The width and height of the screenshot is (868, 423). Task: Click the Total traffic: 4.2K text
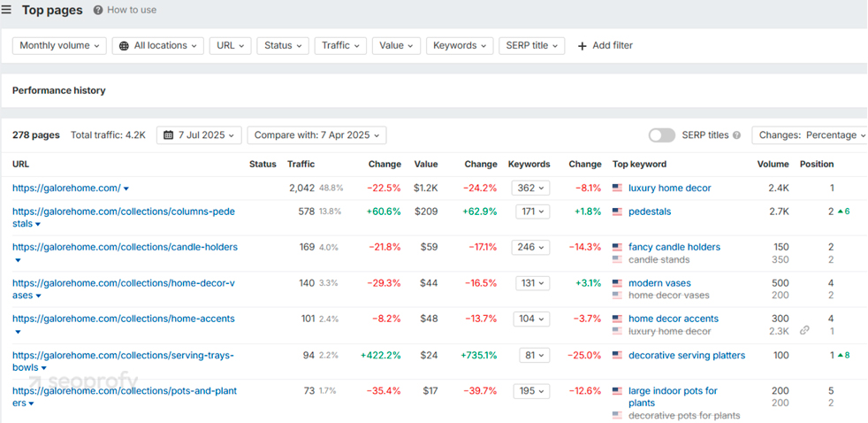[x=108, y=135]
